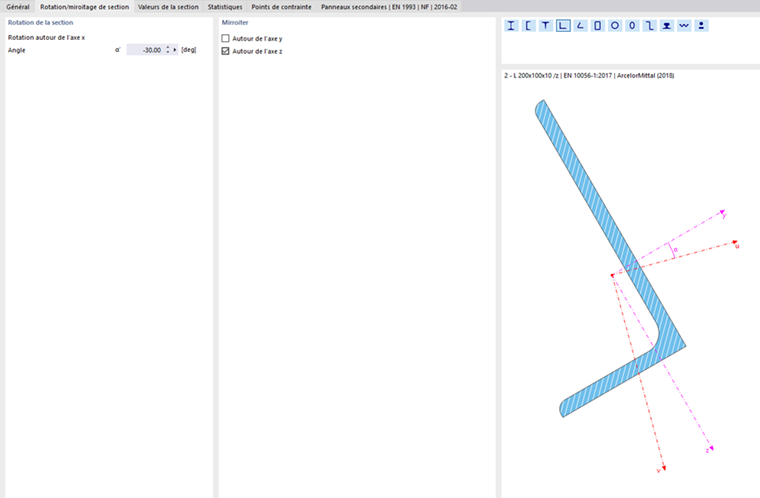Increase the rotation angle with up stepper
The image size is (760, 498).
[168, 48]
